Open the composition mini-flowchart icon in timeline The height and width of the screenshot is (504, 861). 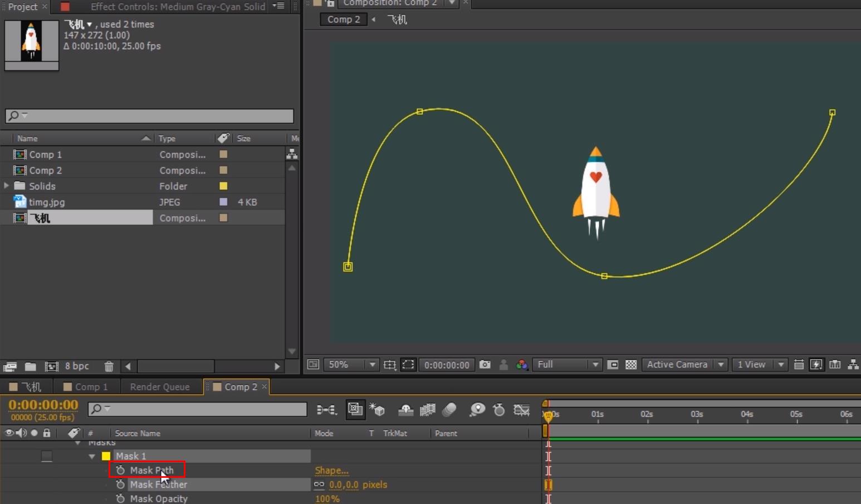click(x=326, y=410)
